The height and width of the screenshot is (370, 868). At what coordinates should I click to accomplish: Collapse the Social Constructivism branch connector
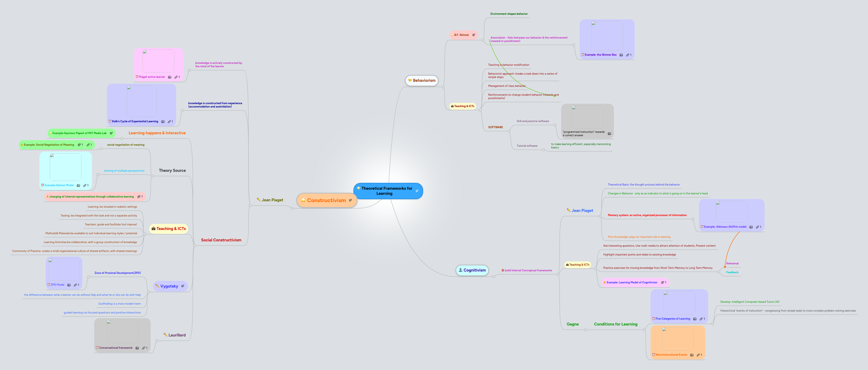click(x=194, y=245)
